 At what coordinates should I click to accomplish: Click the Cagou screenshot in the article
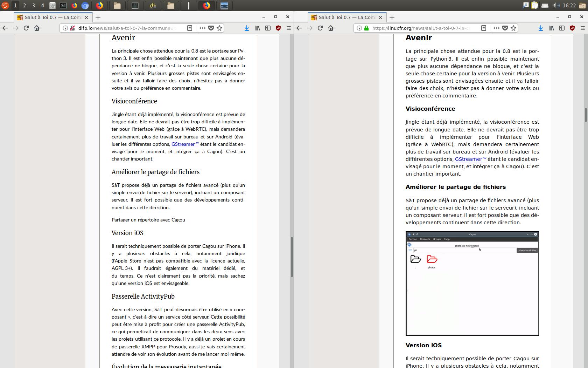[472, 283]
